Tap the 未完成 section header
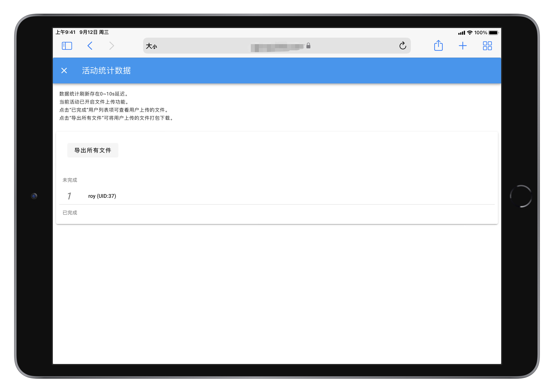This screenshot has height=392, width=554. point(70,180)
